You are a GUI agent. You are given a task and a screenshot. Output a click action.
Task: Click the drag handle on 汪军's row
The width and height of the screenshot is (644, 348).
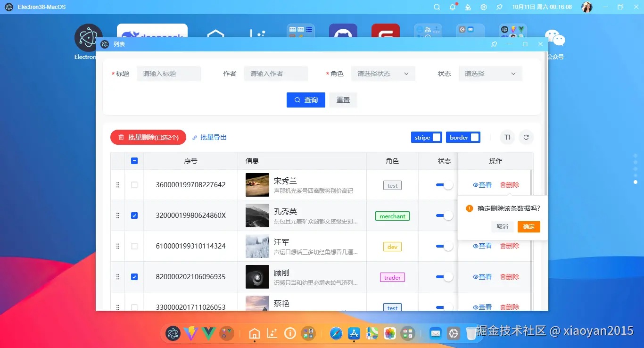tap(117, 246)
